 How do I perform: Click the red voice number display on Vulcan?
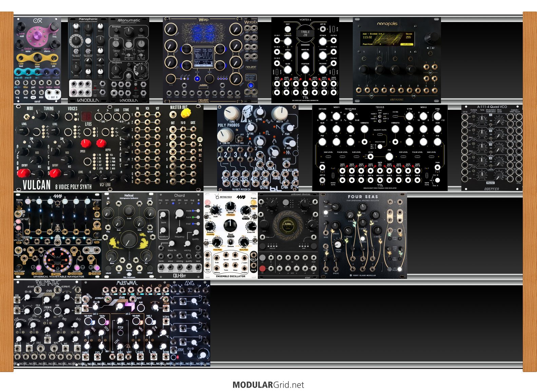tap(87, 116)
